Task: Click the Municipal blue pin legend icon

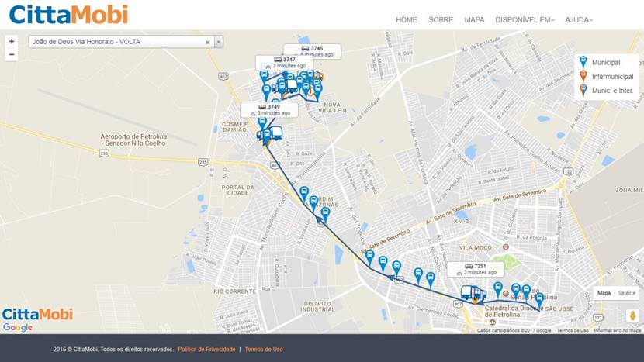Action: coord(583,61)
